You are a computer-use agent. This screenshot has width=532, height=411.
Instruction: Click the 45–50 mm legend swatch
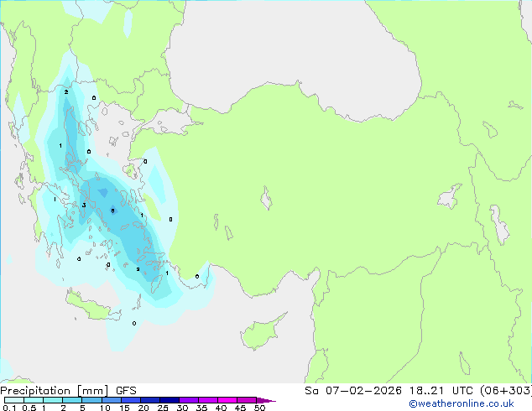pos(247,400)
